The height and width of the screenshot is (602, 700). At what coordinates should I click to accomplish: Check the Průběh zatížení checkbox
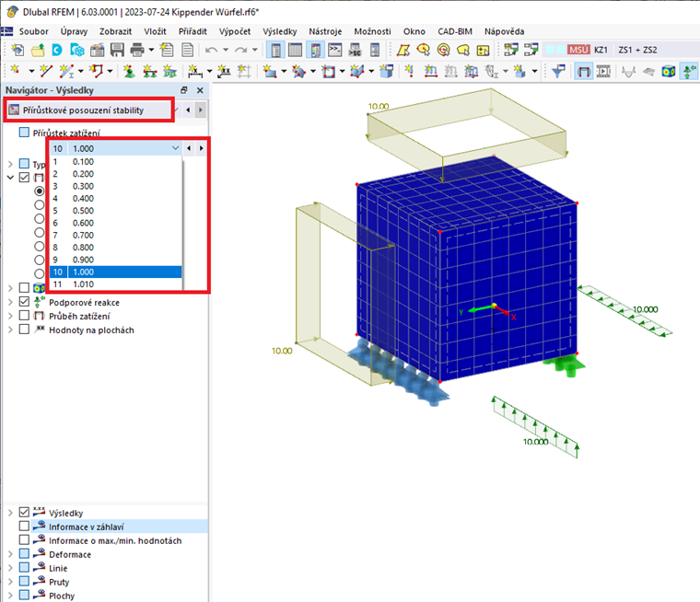pos(24,316)
